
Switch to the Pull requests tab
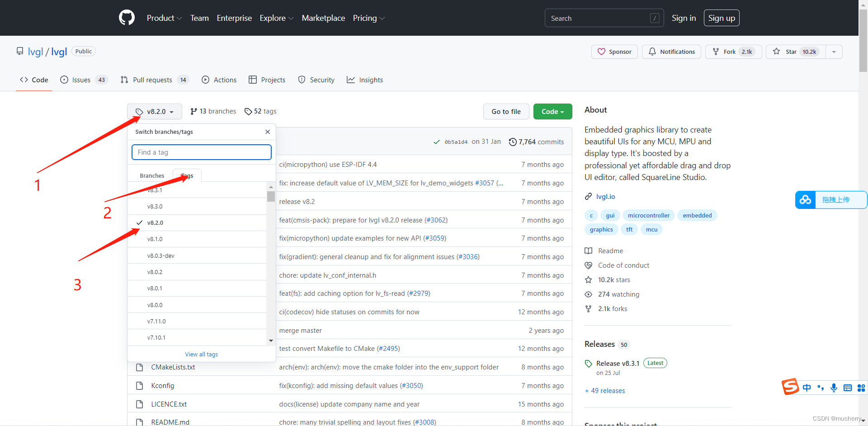click(155, 80)
